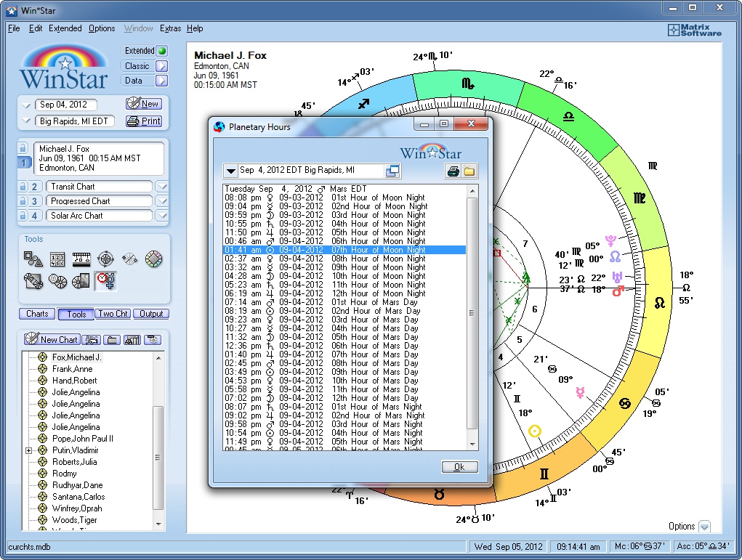Select chart slot number 1
The height and width of the screenshot is (560, 742).
click(24, 163)
